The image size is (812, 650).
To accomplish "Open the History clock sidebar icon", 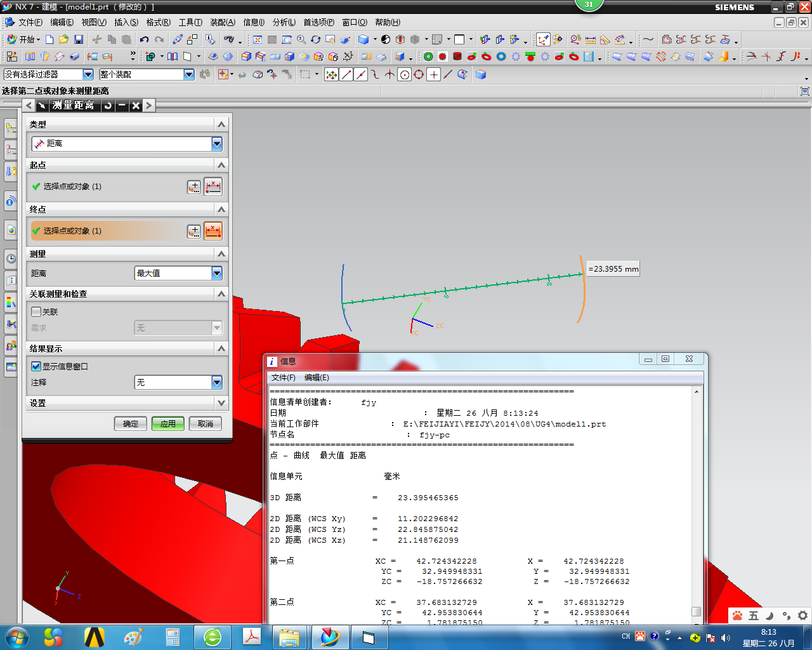I will click(11, 258).
